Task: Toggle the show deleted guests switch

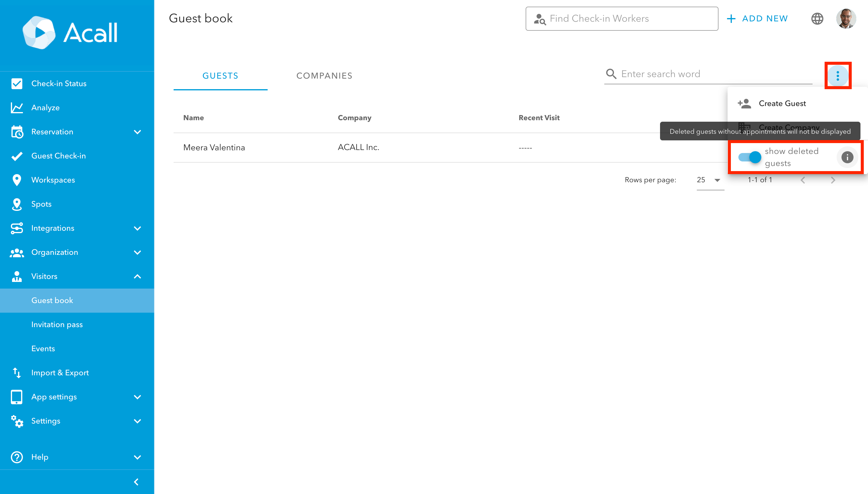Action: [x=750, y=157]
